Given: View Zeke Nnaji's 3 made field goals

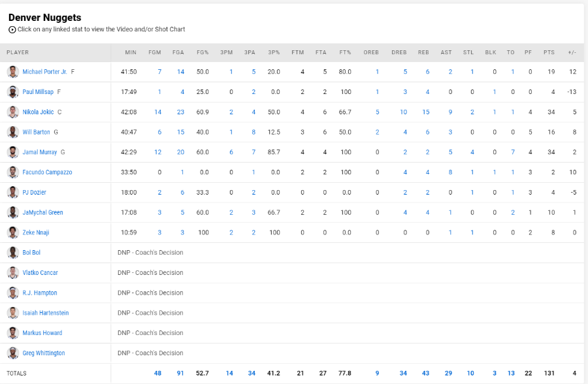Looking at the screenshot, I should (159, 232).
